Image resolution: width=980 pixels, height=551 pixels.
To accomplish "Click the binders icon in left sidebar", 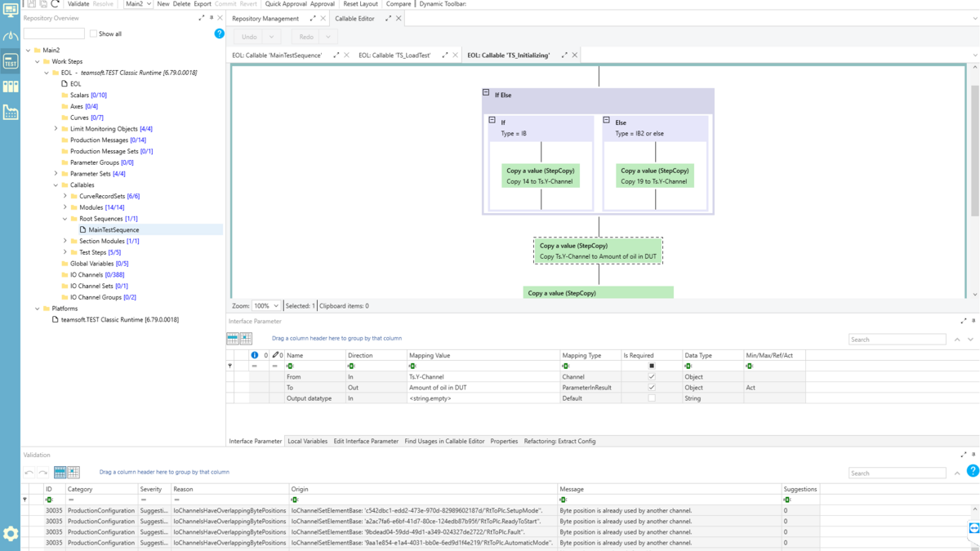I will (10, 86).
